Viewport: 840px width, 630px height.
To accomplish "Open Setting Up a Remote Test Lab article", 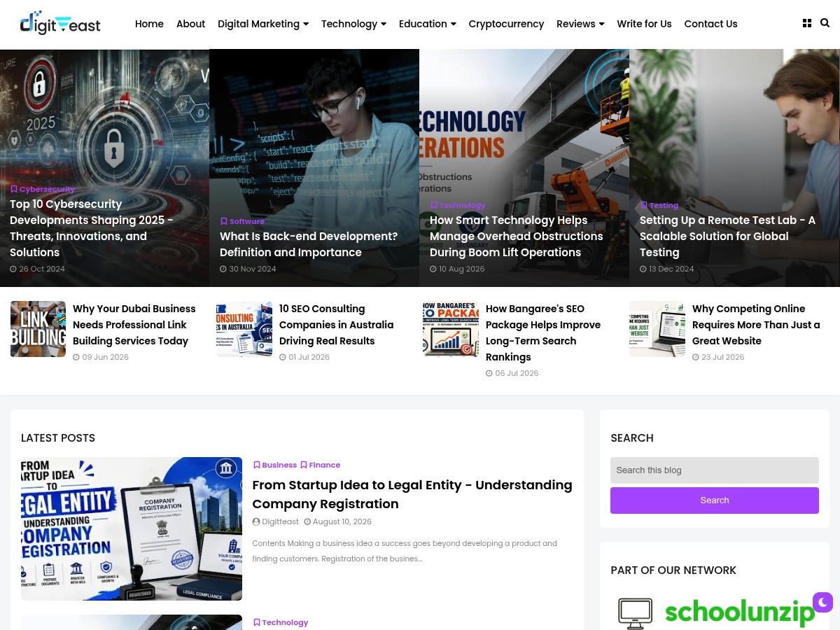I will [x=728, y=236].
